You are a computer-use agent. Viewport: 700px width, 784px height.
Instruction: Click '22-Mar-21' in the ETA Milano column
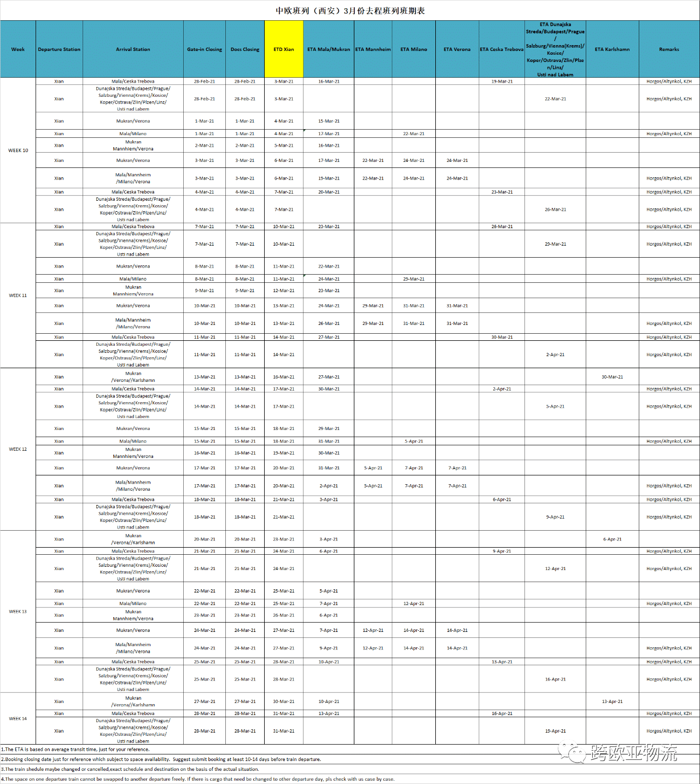(413, 133)
